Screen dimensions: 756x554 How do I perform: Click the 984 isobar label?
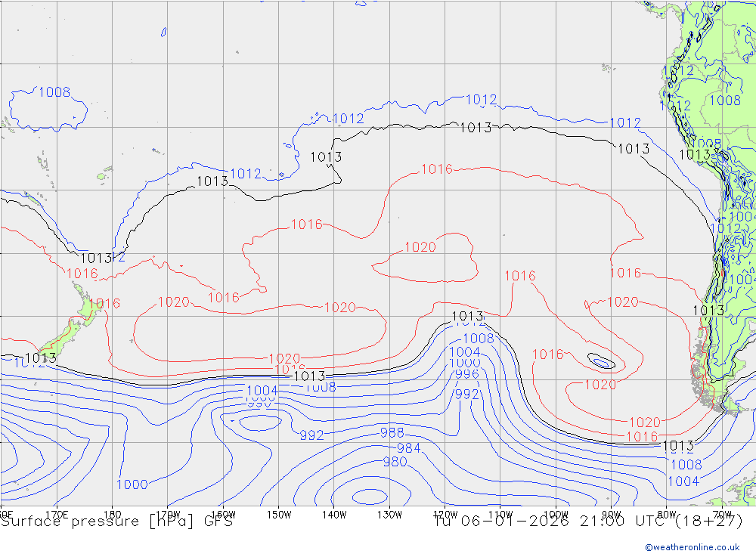[409, 448]
